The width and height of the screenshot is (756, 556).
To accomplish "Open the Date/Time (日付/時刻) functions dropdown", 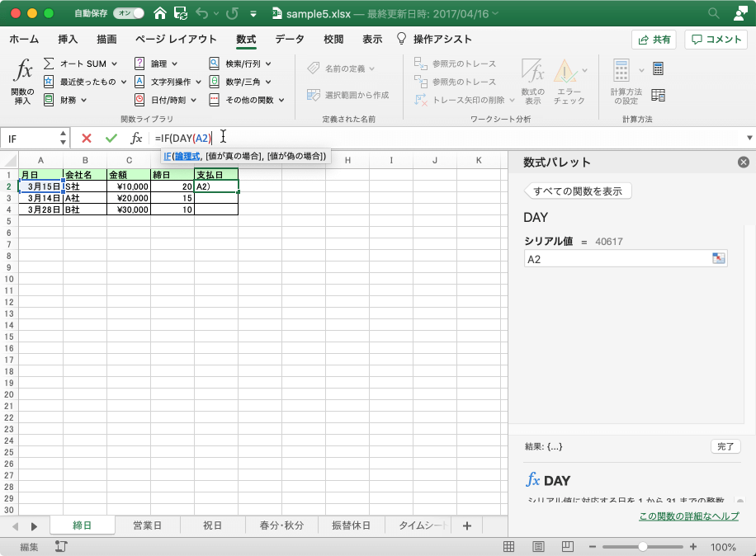I will (x=165, y=100).
